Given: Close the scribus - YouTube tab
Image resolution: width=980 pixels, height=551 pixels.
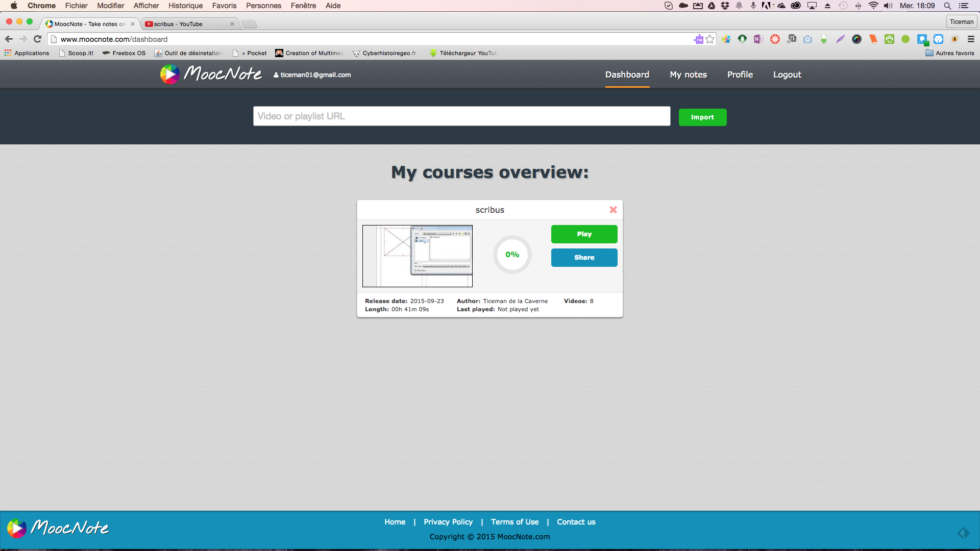Looking at the screenshot, I should click(x=232, y=24).
